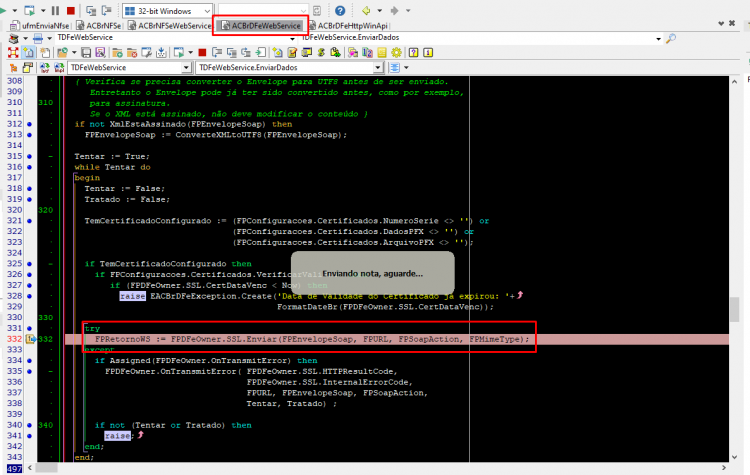Viewport: 750px width, 475px height.
Task: Stop the debug session with the red square
Action: pos(71,11)
